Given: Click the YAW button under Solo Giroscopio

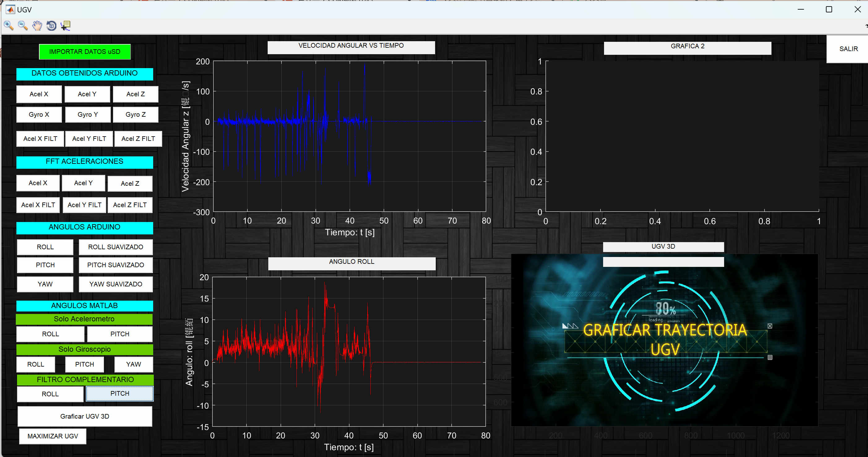Looking at the screenshot, I should (133, 364).
